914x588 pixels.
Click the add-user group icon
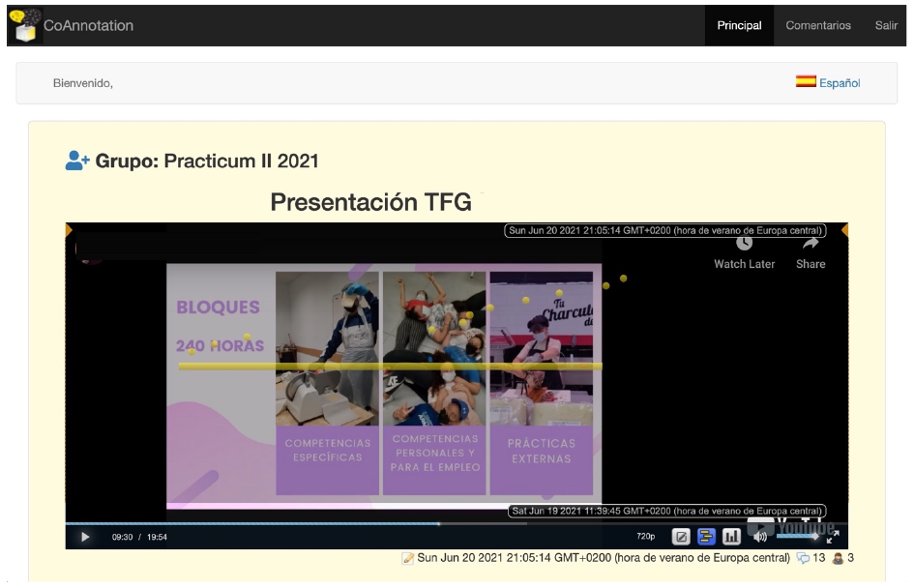click(x=77, y=161)
